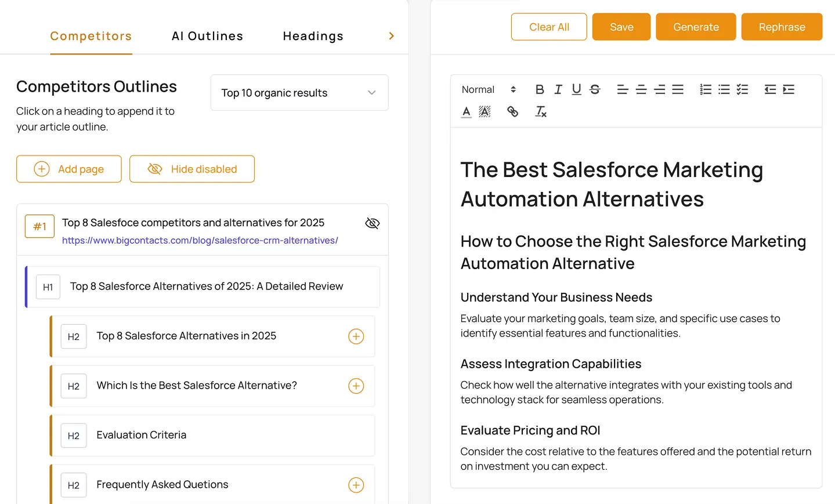The height and width of the screenshot is (504, 835).
Task: Click paragraph starting 'Check how well the alternative'
Action: pos(626,393)
